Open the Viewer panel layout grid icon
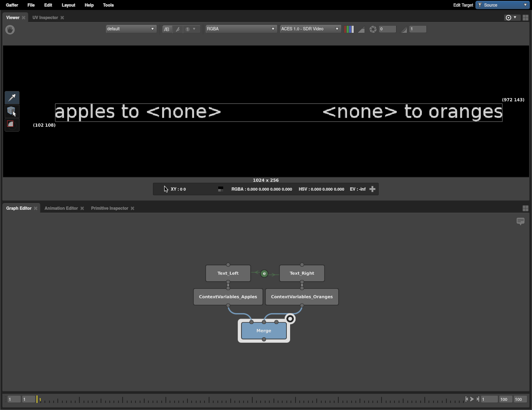This screenshot has width=532, height=410. click(x=525, y=17)
